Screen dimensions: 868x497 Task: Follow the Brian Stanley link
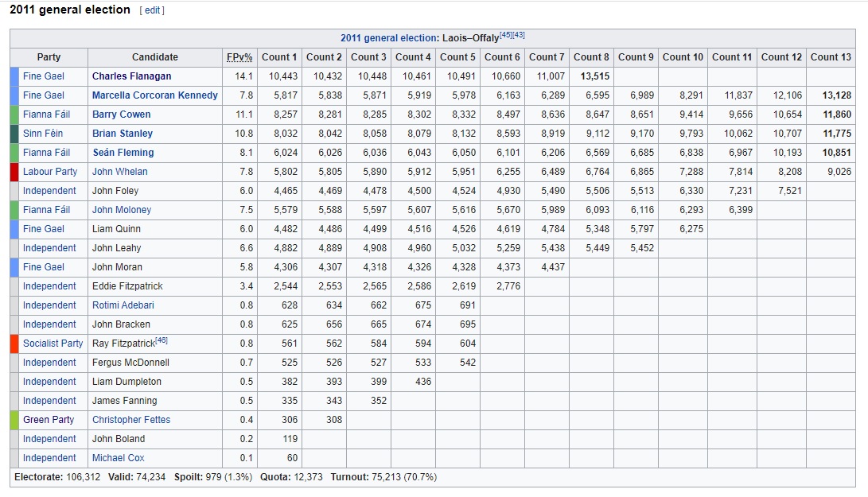(x=123, y=134)
